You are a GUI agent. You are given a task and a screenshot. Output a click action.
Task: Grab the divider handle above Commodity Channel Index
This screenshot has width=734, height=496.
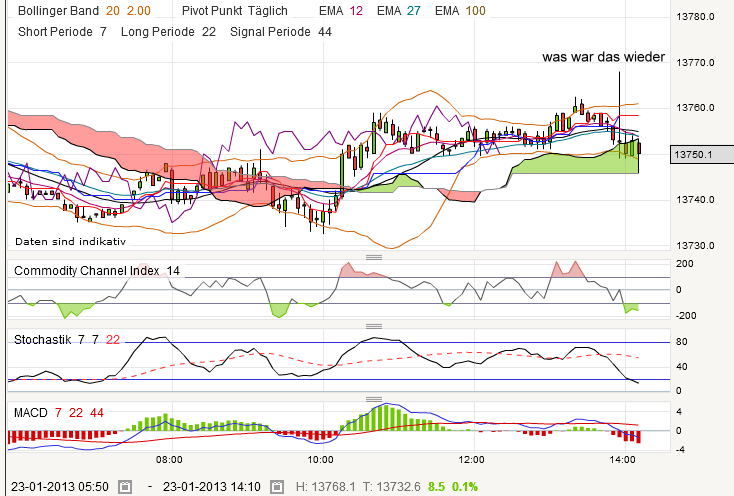click(x=374, y=257)
